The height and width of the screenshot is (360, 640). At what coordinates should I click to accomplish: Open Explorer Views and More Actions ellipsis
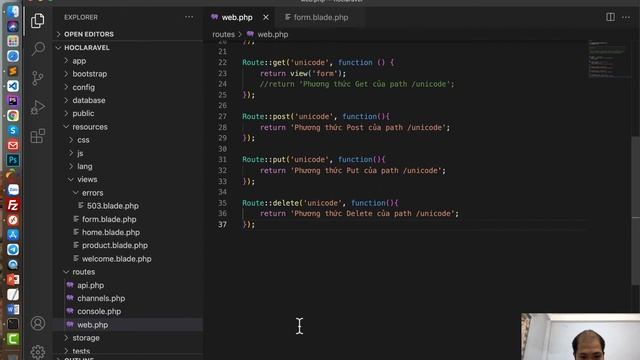tap(189, 17)
